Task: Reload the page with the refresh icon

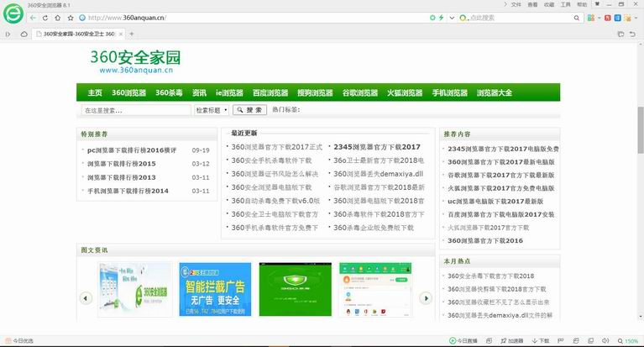Action: click(x=45, y=18)
